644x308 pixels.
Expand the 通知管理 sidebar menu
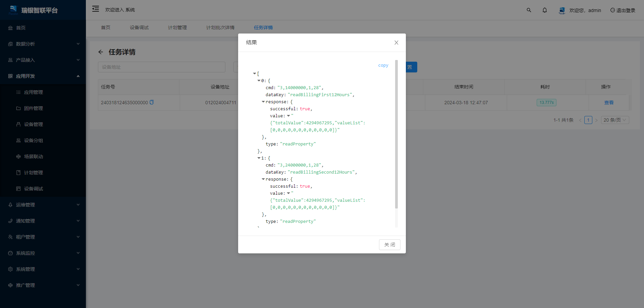pyautogui.click(x=43, y=221)
